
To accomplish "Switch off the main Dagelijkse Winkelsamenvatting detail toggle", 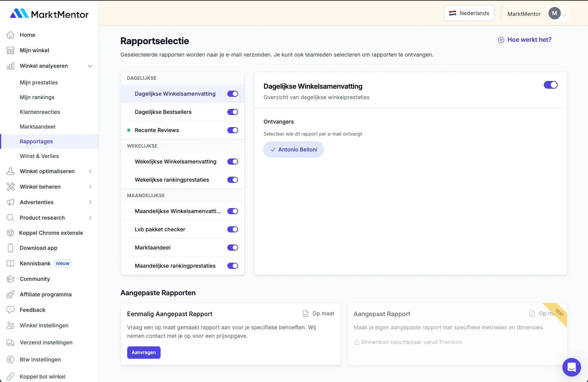I will click(551, 85).
